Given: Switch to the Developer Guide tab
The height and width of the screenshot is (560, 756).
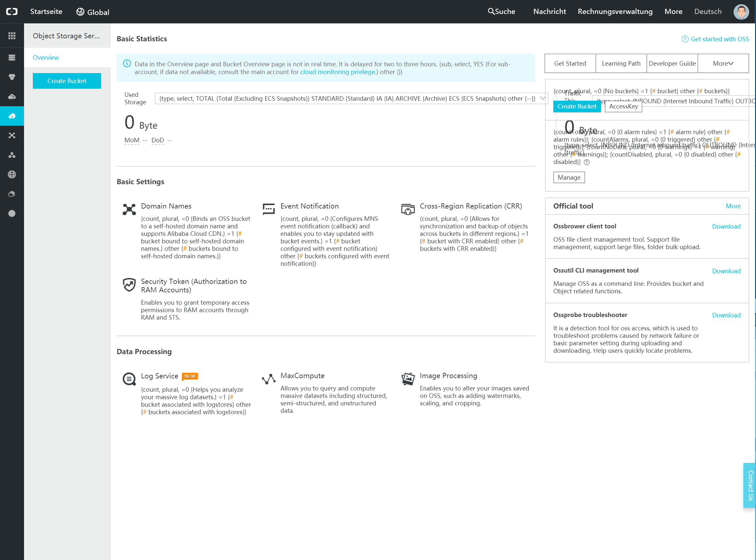Looking at the screenshot, I should click(x=672, y=63).
